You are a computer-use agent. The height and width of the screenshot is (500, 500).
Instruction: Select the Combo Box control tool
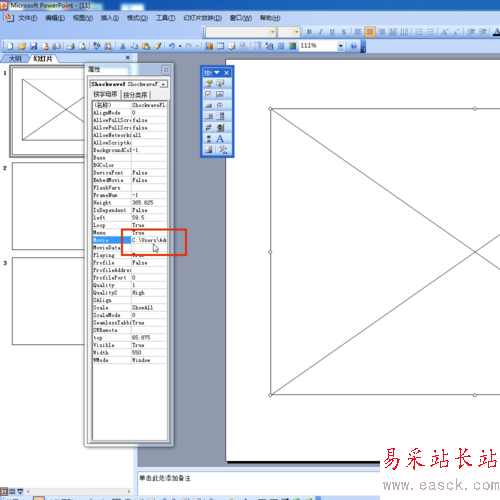[x=209, y=116]
